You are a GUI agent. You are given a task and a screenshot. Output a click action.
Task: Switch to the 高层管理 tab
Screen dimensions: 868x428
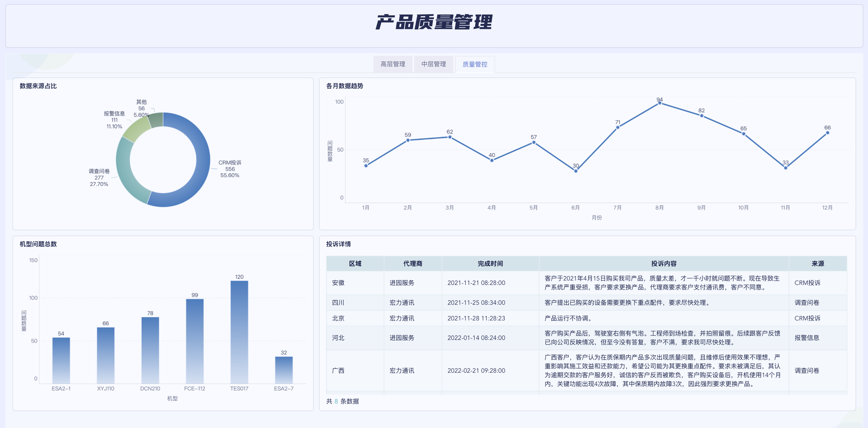[x=393, y=64]
